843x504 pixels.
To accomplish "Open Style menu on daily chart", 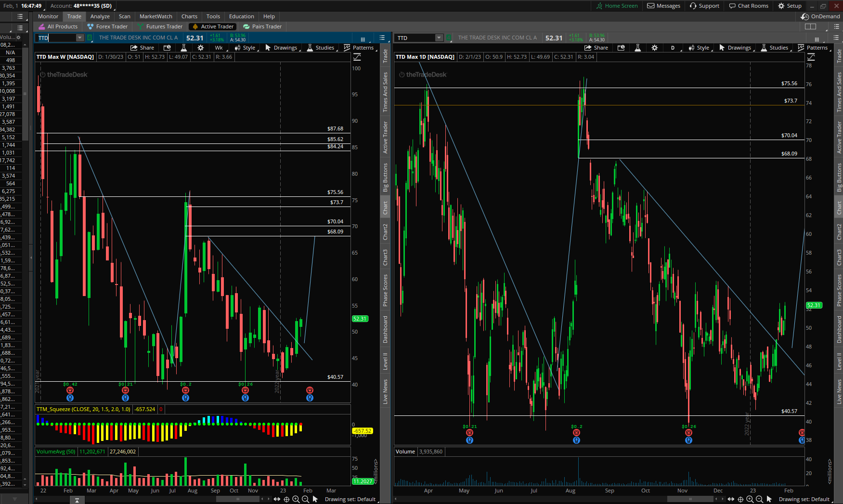I will [699, 48].
